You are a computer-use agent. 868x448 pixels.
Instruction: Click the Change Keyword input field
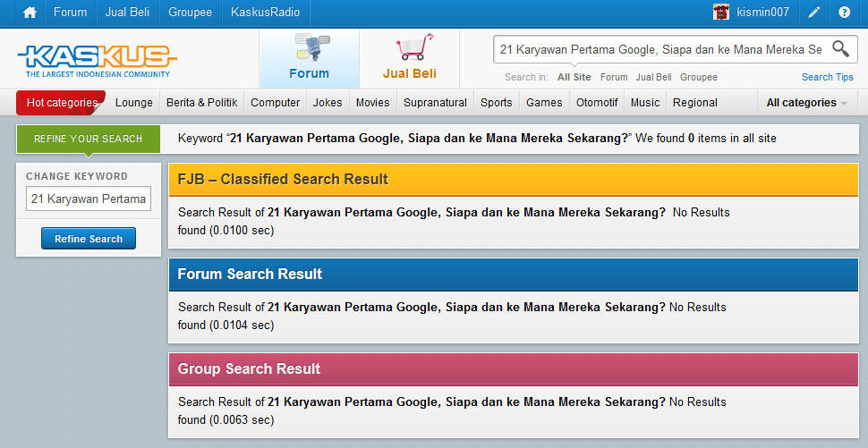point(89,199)
